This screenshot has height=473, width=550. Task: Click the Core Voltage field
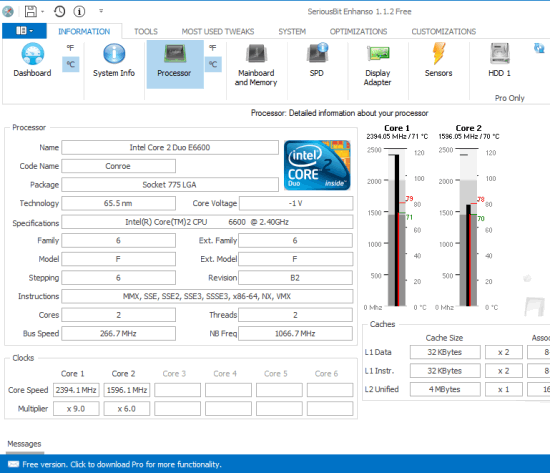[x=296, y=203]
